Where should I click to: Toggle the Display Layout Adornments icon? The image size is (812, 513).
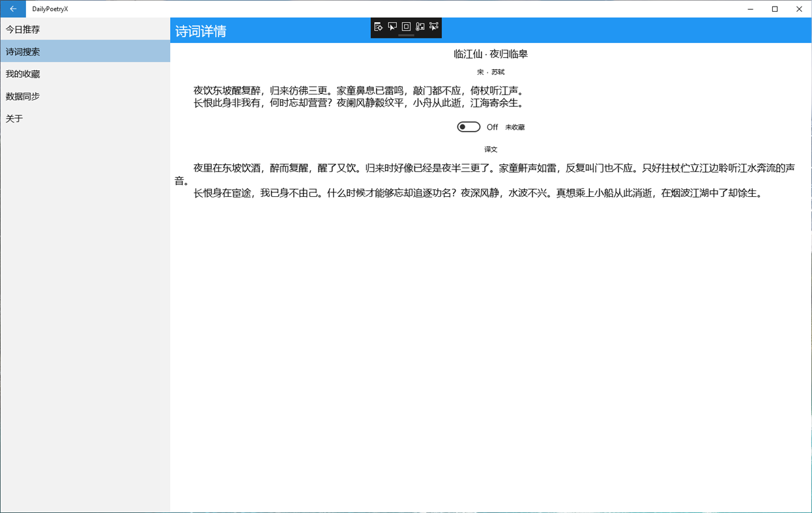point(406,27)
